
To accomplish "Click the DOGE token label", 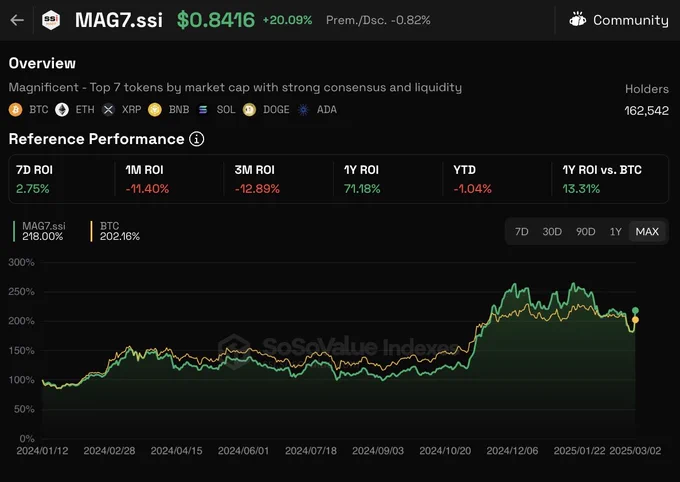I will click(x=276, y=109).
